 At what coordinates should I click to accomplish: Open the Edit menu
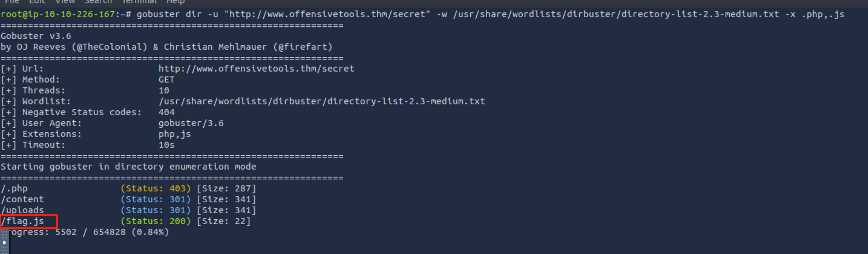37,2
